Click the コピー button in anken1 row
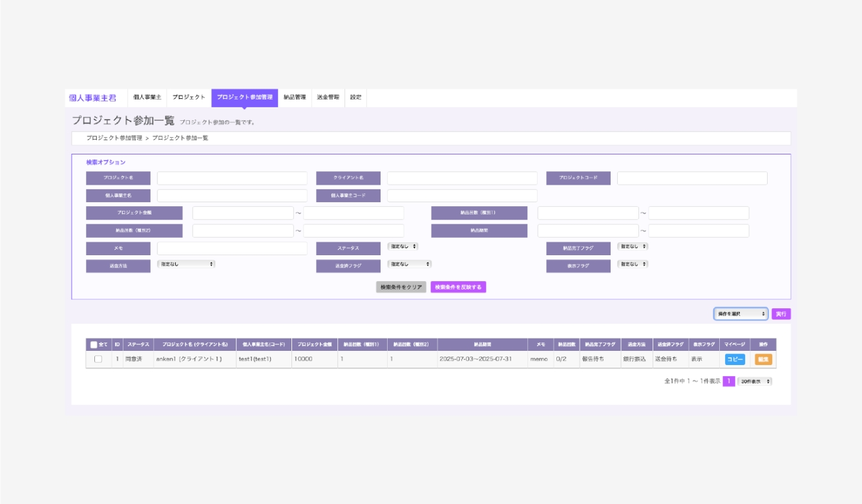Screen dimensions: 862x504 (x=735, y=359)
